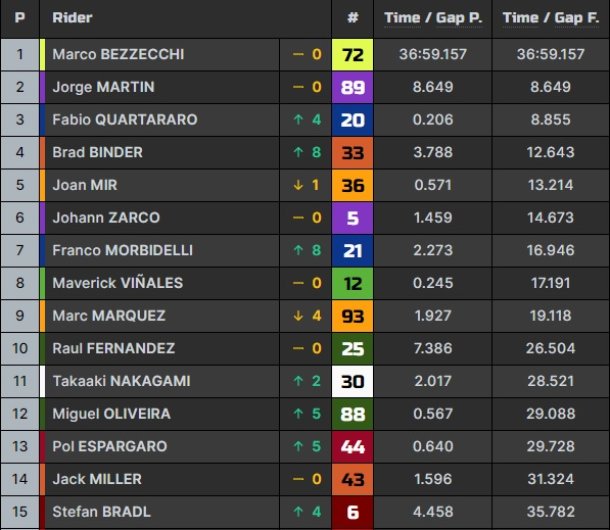Screen dimensions: 610x530
Task: Click Miguel Oliveira's position-gain arrow
Action: pos(298,414)
